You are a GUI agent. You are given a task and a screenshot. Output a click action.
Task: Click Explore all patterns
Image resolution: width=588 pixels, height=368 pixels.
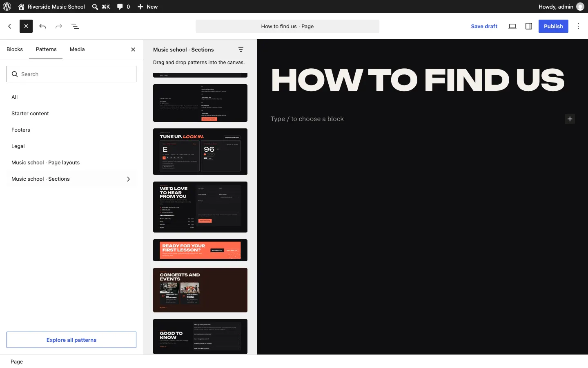click(71, 340)
